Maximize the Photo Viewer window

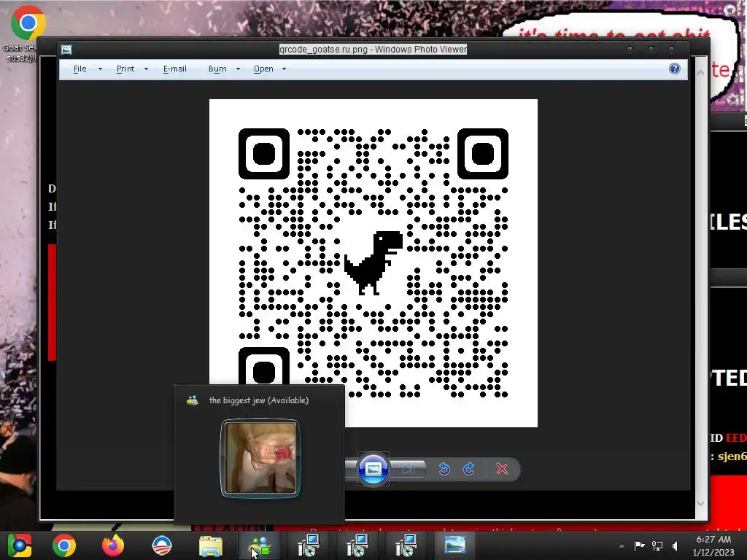click(651, 50)
